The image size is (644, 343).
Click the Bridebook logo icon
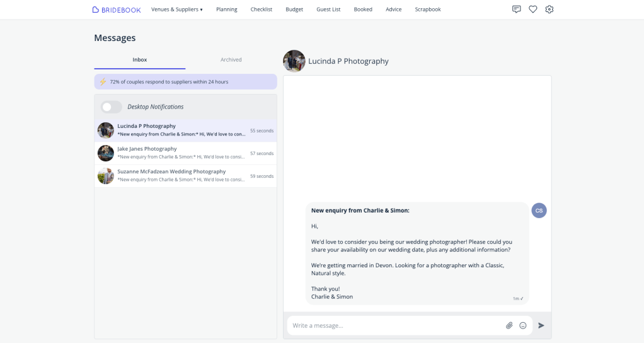[x=96, y=9]
